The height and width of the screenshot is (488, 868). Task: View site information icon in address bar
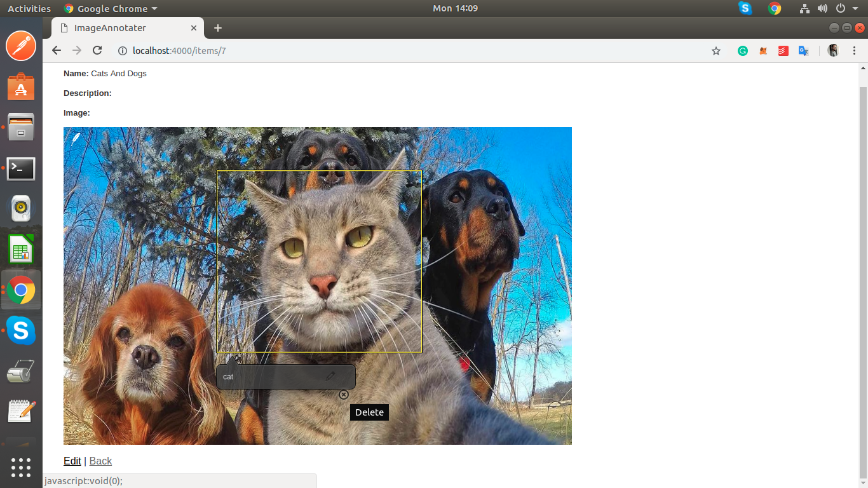pos(123,51)
